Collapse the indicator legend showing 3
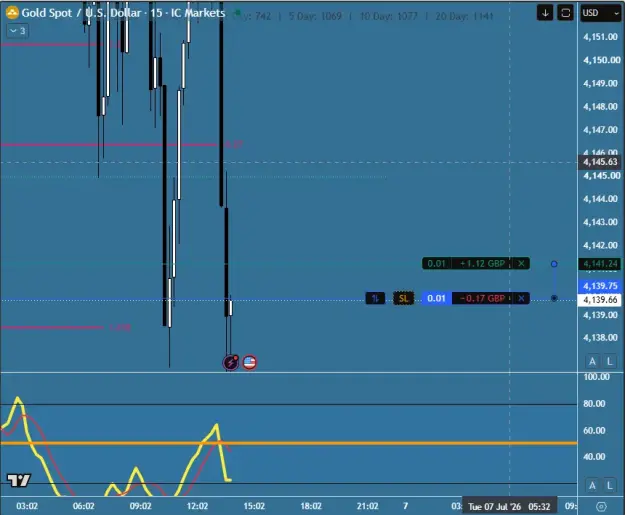The image size is (625, 515). tap(17, 31)
